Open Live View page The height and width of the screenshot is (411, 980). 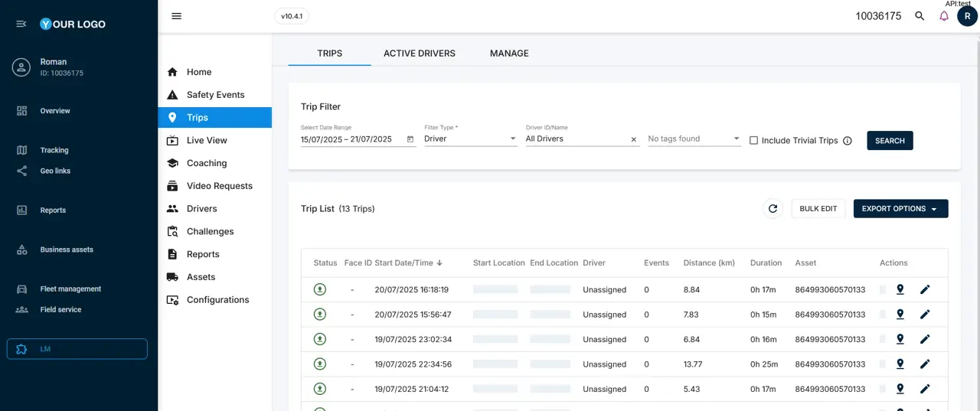pos(214,140)
